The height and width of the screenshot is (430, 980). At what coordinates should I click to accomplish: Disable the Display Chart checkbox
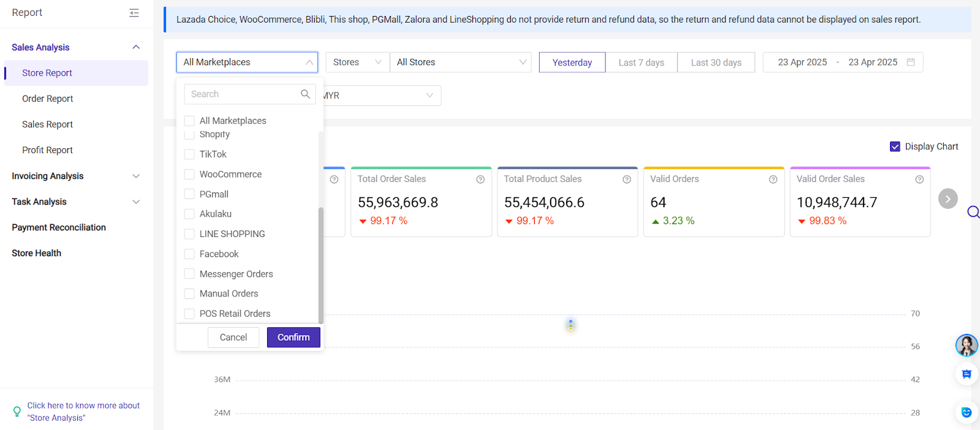[x=895, y=146]
